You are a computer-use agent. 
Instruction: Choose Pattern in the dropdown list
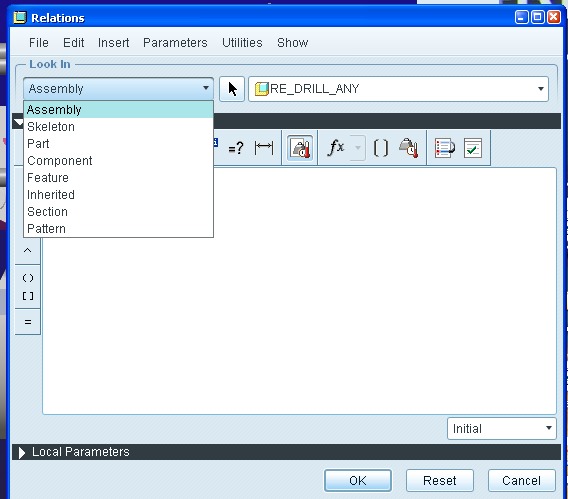tap(118, 229)
